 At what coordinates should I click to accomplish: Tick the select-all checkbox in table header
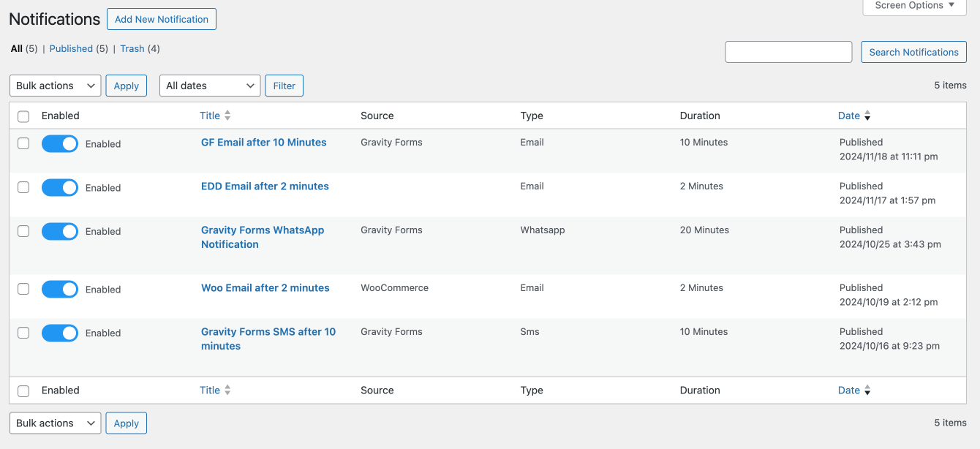click(x=23, y=116)
